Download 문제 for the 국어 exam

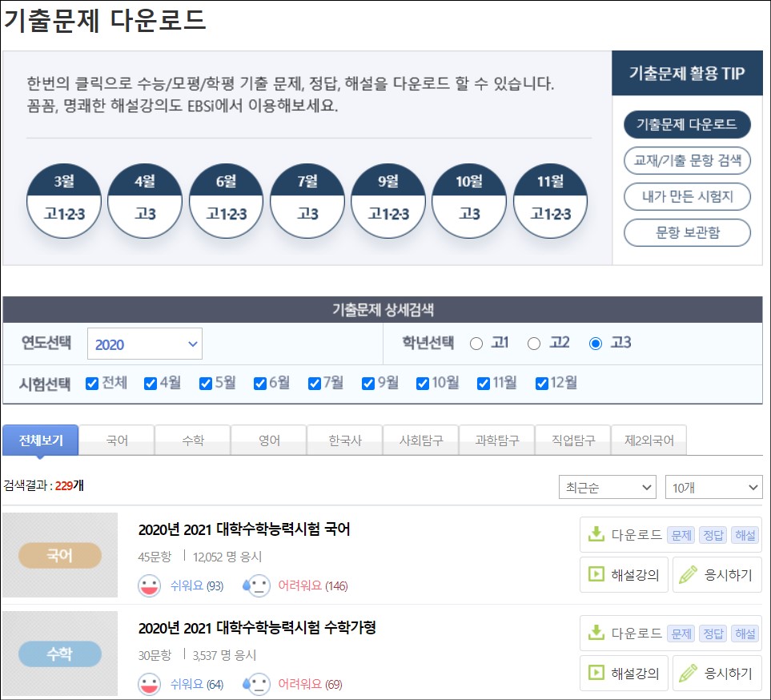pos(681,535)
